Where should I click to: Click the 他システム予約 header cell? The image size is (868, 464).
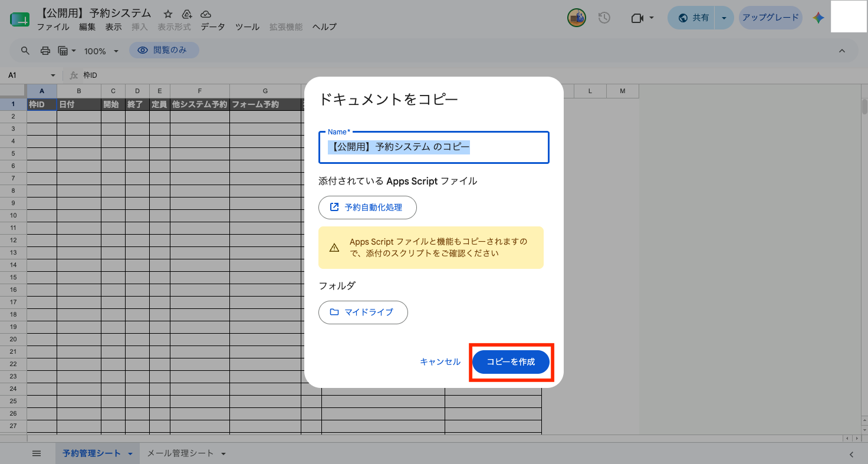(200, 104)
